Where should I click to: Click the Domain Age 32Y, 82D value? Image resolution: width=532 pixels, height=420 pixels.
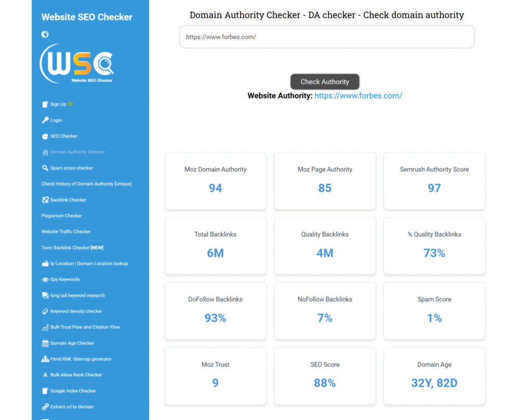[x=434, y=383]
